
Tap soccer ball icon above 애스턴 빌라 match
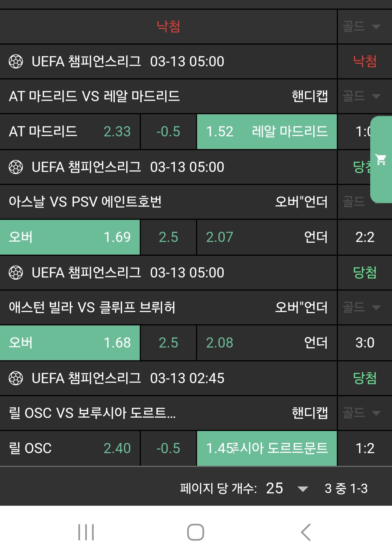(16, 273)
